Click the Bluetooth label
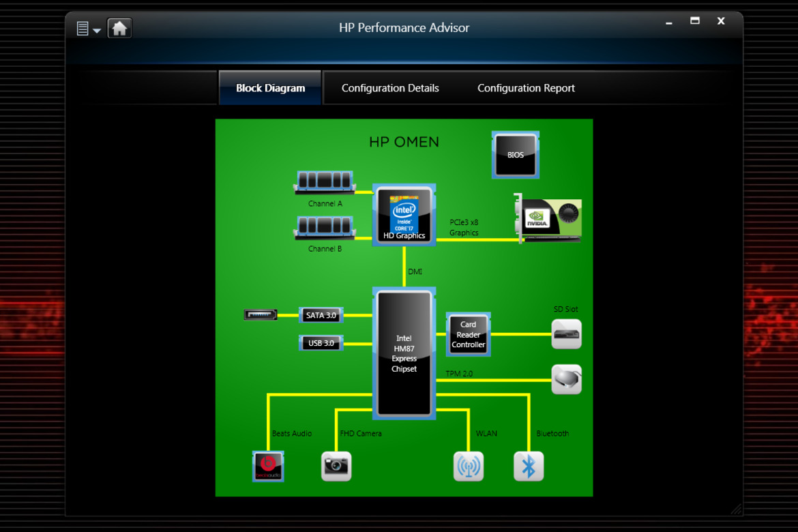The height and width of the screenshot is (532, 798). click(x=552, y=434)
